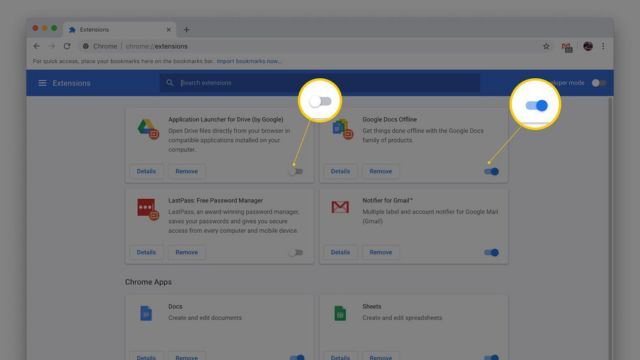The height and width of the screenshot is (360, 640).
Task: Click the Extensions page title in header
Action: point(71,83)
